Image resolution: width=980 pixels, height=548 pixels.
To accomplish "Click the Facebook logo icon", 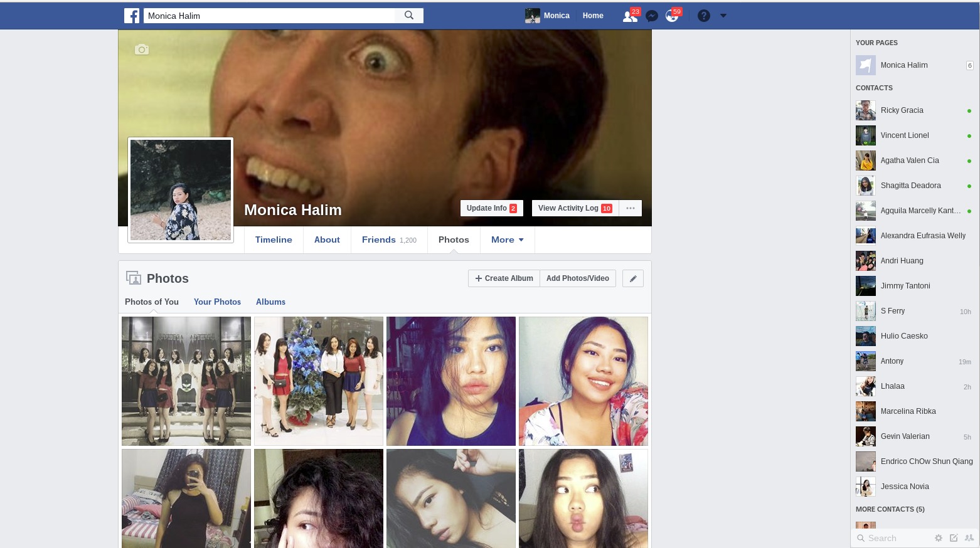I will [132, 16].
